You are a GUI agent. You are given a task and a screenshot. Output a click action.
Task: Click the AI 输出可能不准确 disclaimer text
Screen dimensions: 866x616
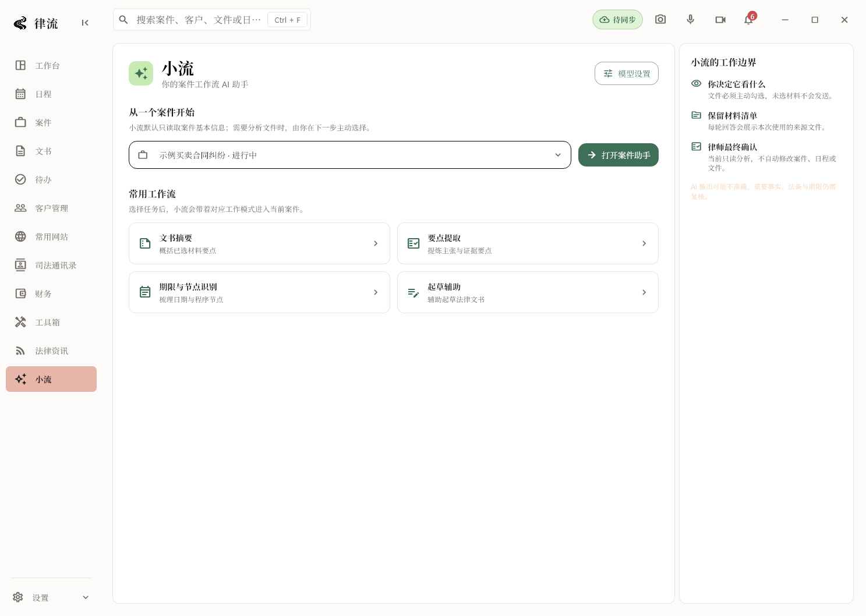[764, 192]
